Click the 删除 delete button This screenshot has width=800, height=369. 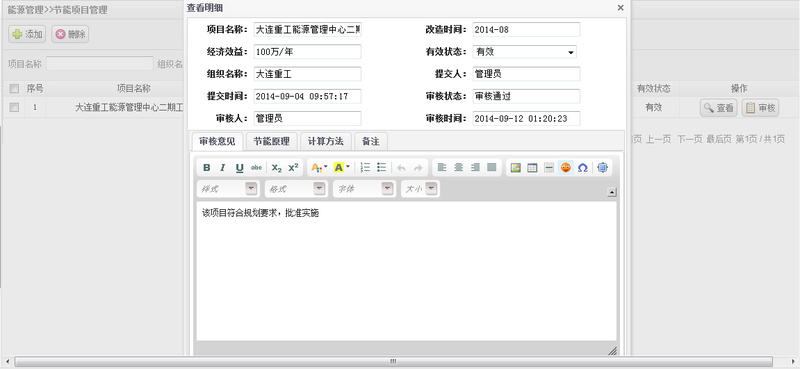pyautogui.click(x=70, y=34)
